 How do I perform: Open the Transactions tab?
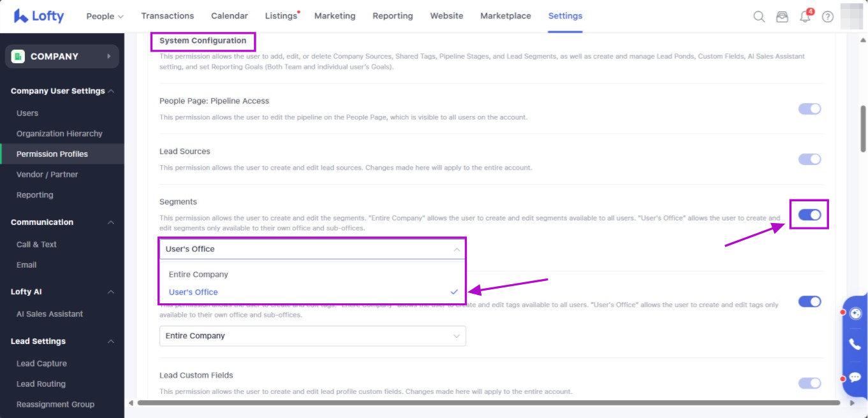pos(167,16)
